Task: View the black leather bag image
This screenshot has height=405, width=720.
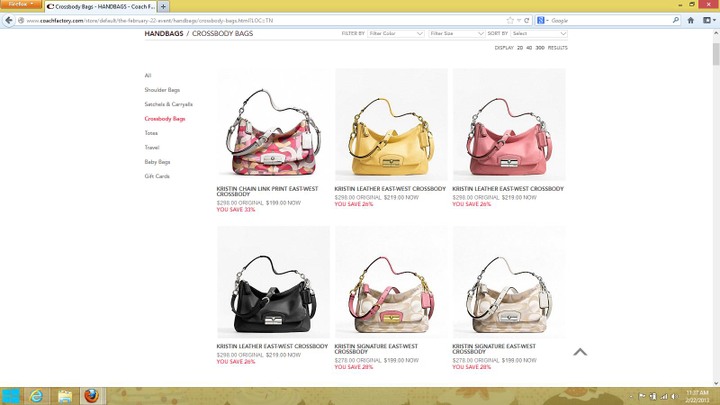Action: [273, 282]
